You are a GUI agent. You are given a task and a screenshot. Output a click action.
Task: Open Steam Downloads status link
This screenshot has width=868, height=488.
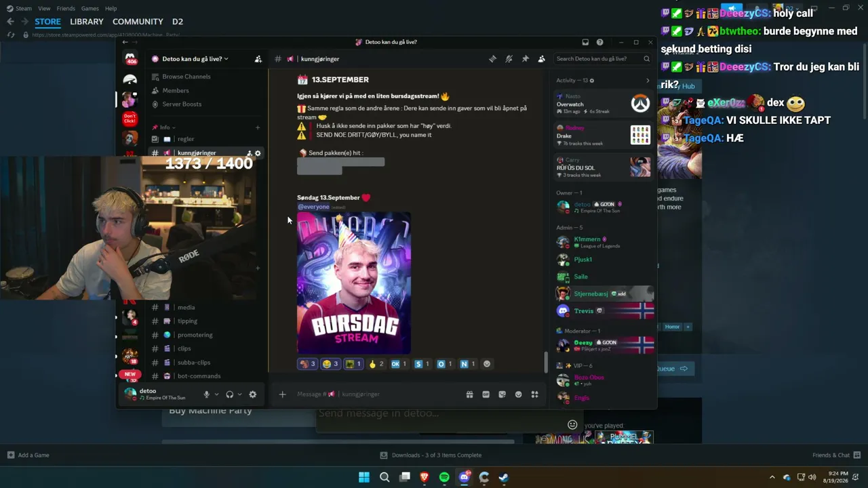pyautogui.click(x=431, y=455)
